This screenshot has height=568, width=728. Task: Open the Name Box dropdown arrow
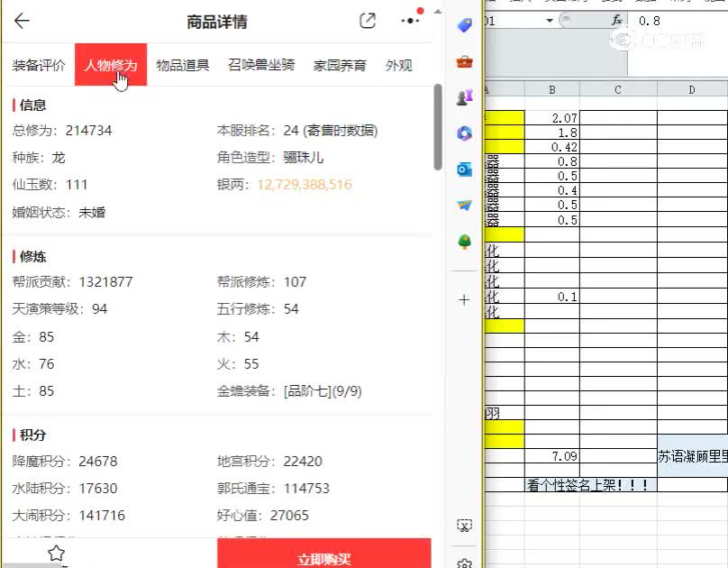(548, 20)
